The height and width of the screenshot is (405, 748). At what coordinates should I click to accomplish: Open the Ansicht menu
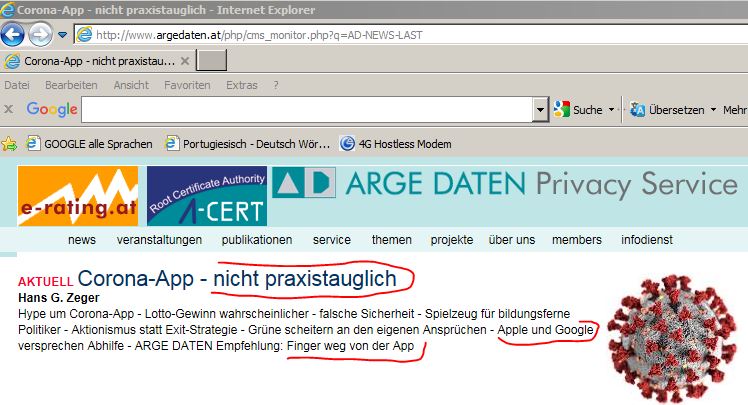pyautogui.click(x=131, y=85)
